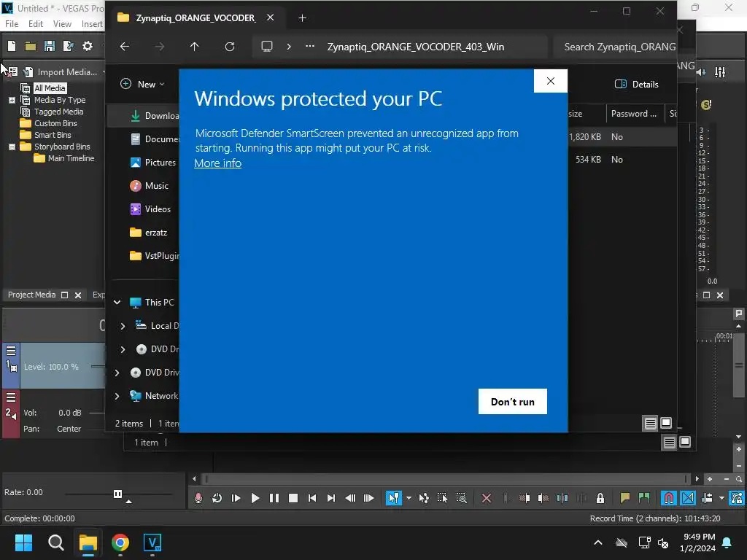The image size is (747, 560).
Task: Open Google Chrome from the taskbar
Action: [120, 542]
